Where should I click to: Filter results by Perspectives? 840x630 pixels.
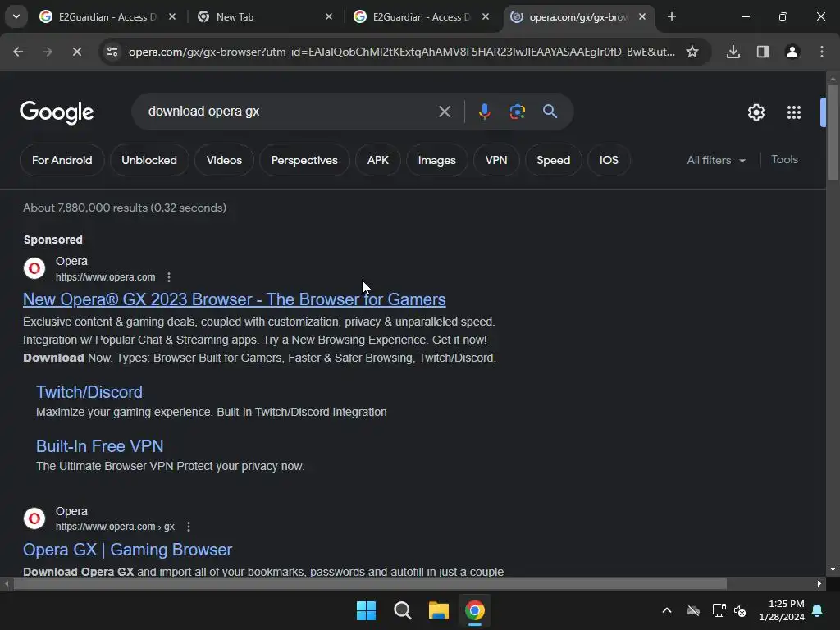pyautogui.click(x=304, y=160)
